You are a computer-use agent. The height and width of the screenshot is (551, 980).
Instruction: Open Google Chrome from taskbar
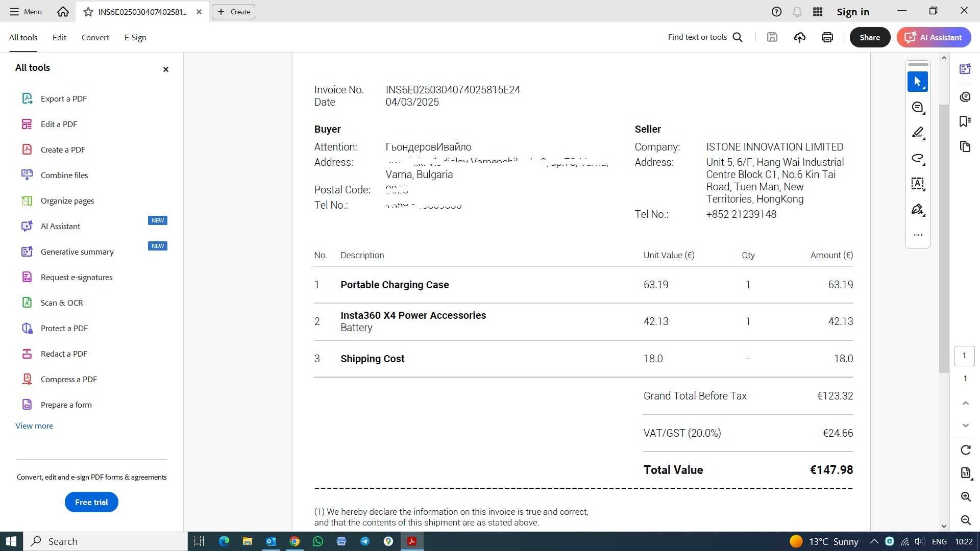(x=295, y=541)
